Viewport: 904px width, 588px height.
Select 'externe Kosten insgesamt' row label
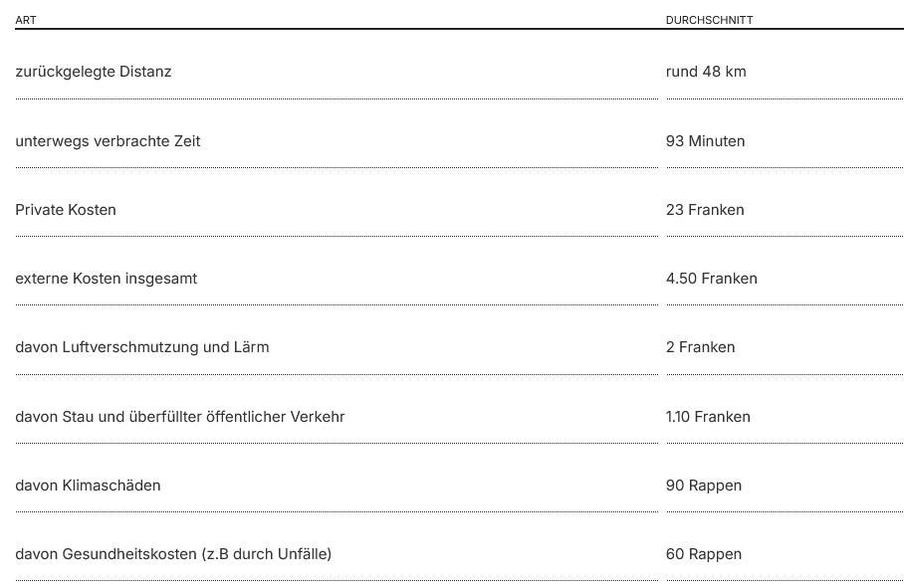[107, 279]
